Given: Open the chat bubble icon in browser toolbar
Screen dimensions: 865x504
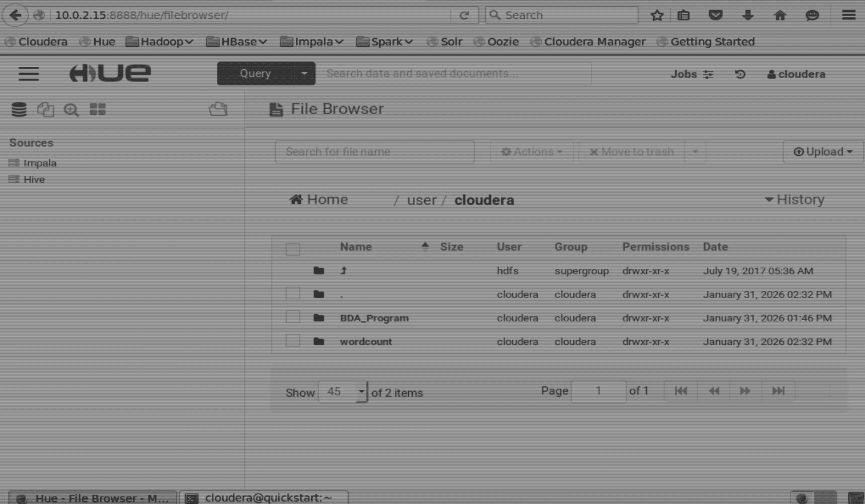Looking at the screenshot, I should tap(812, 15).
